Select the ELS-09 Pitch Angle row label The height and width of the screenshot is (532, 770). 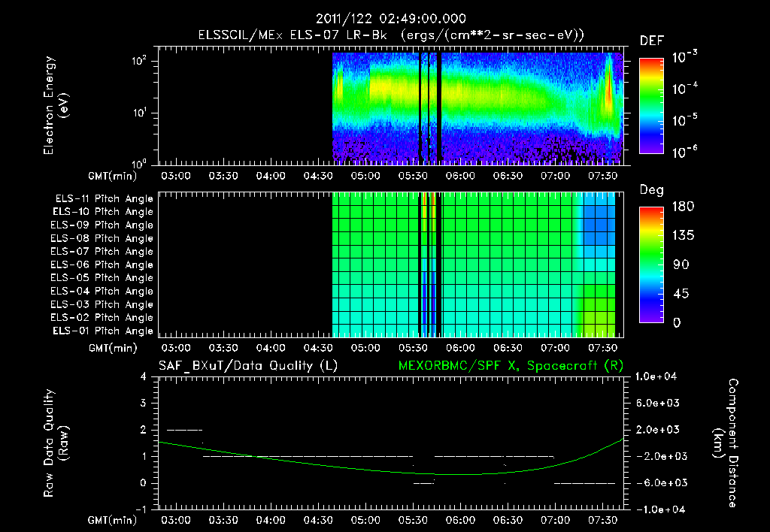tap(102, 225)
